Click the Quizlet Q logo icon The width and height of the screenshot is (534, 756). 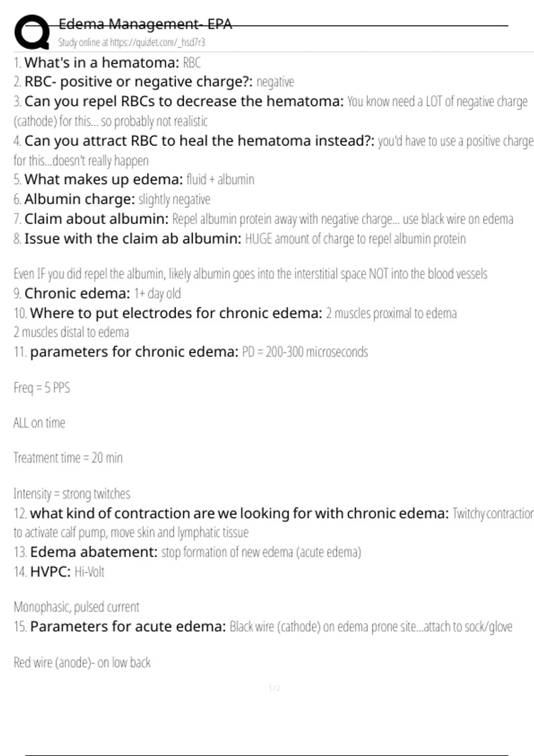[x=32, y=32]
